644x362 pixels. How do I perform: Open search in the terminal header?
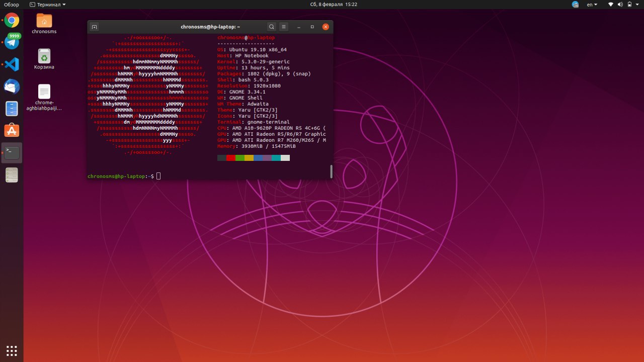tap(272, 27)
